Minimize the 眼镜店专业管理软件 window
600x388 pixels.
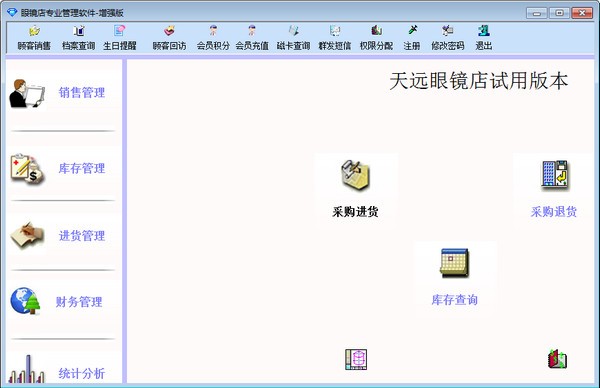536,13
